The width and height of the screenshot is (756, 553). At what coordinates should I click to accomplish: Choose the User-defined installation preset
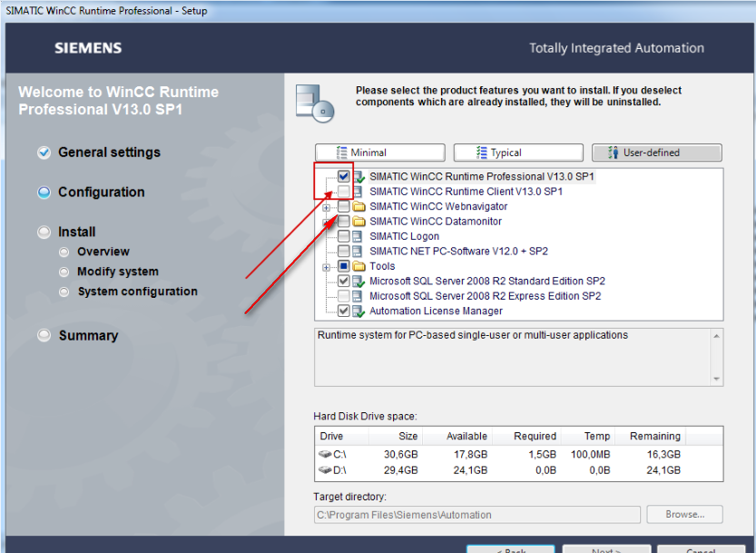[x=657, y=153]
